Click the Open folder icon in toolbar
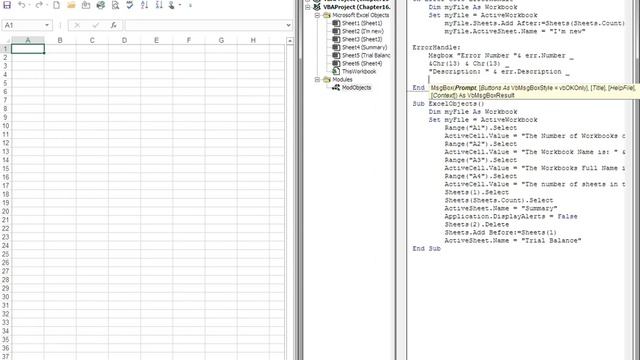The height and width of the screenshot is (360, 640). [71, 5]
